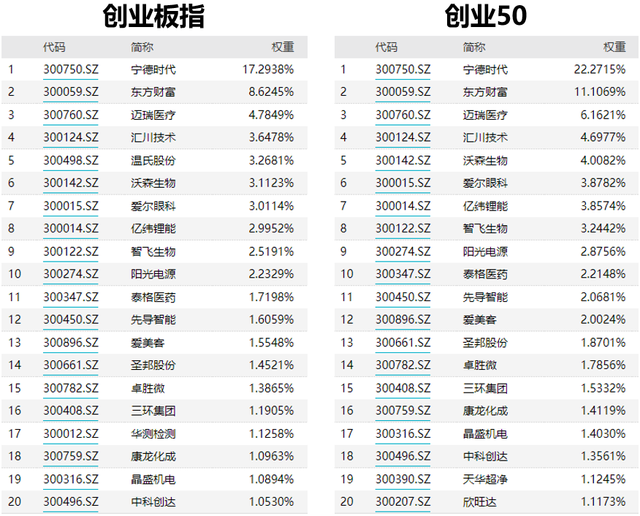
Task: Click the name 温氏股份
Action: point(153,160)
